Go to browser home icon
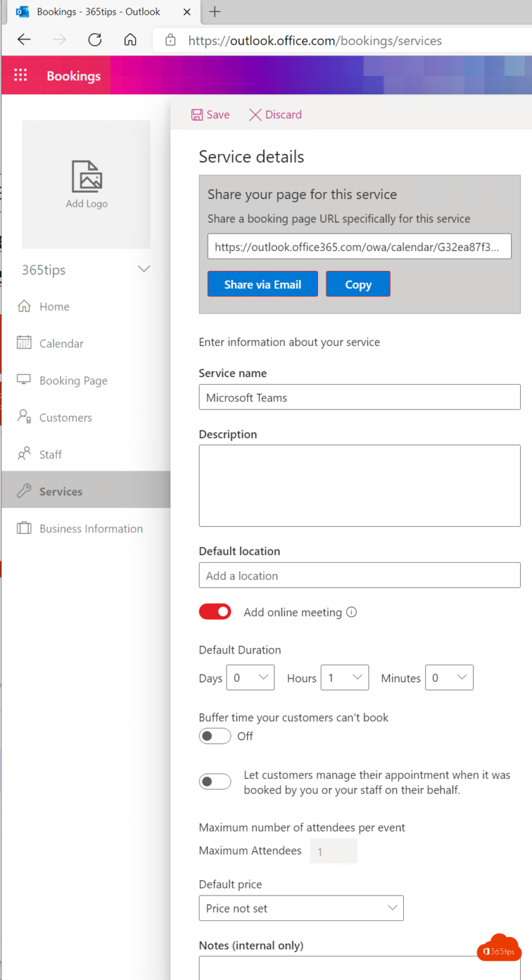Viewport: 532px width, 980px height. point(130,40)
